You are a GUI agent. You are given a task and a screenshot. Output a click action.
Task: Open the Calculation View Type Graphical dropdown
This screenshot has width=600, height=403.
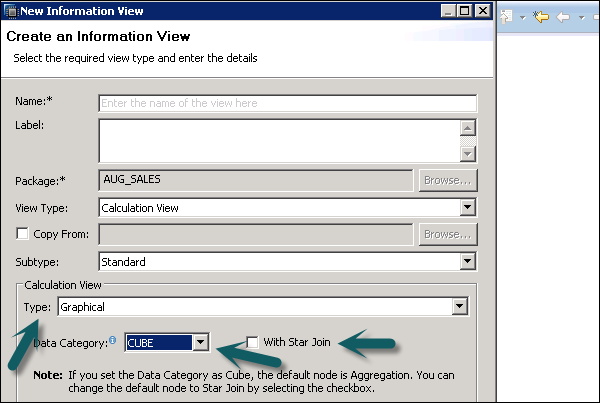459,307
